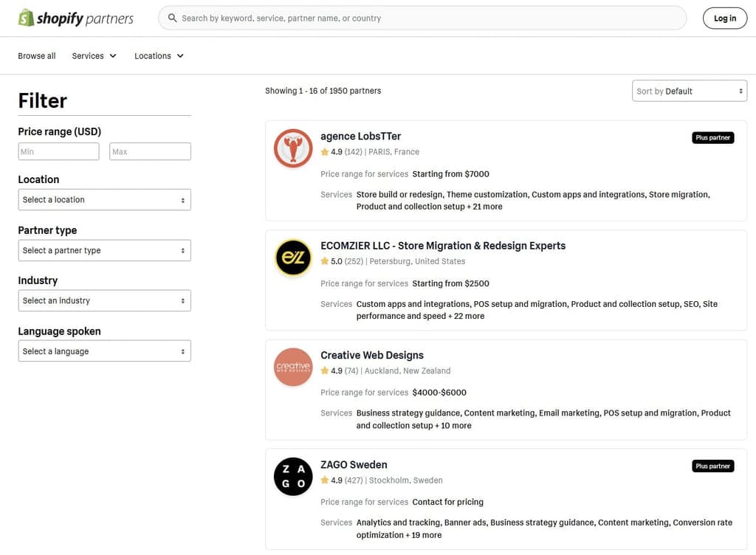This screenshot has height=555, width=756.
Task: Click 'Petersburg, United States' location text
Action: 417,261
